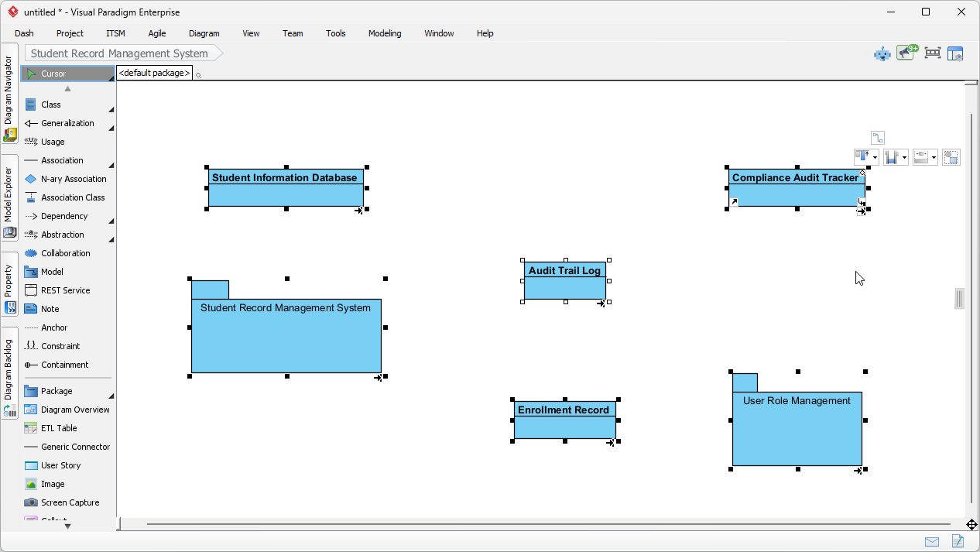Viewport: 980px width, 552px height.
Task: Click the mail icon at bottom right
Action: tap(932, 541)
